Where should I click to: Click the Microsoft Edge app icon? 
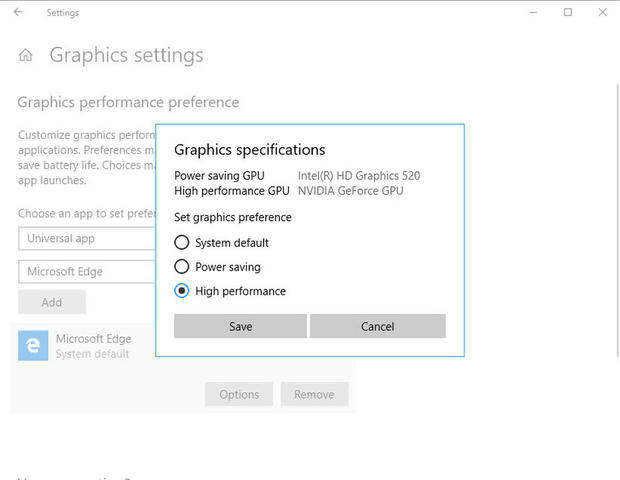tap(33, 346)
